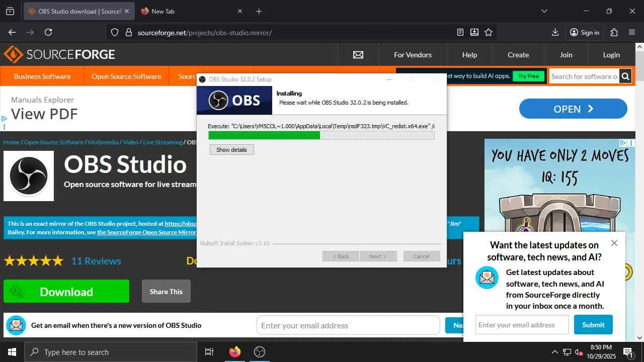
Task: Focus the new version email address field
Action: click(x=348, y=325)
